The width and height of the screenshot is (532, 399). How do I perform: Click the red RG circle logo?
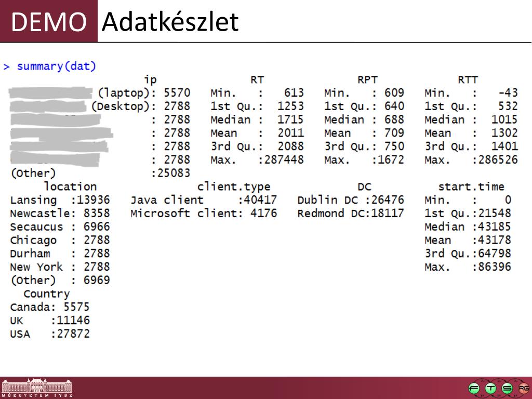524,389
